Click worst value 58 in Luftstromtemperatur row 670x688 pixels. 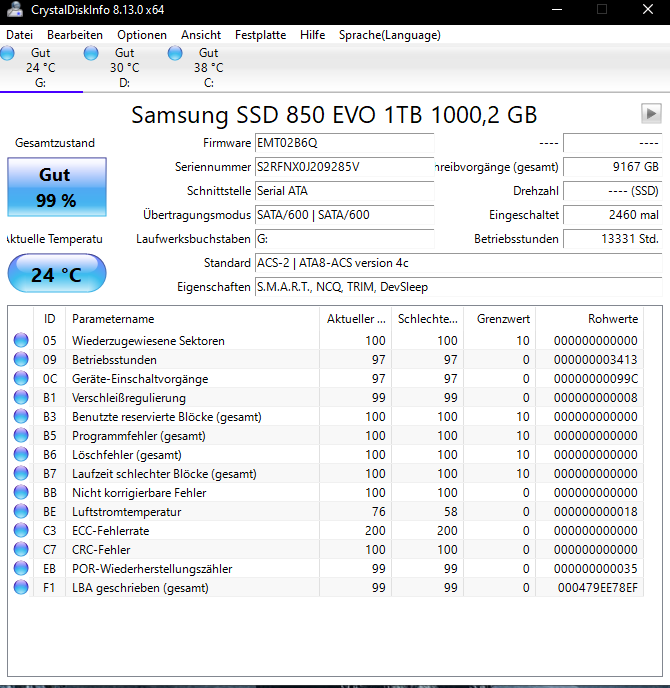point(451,512)
